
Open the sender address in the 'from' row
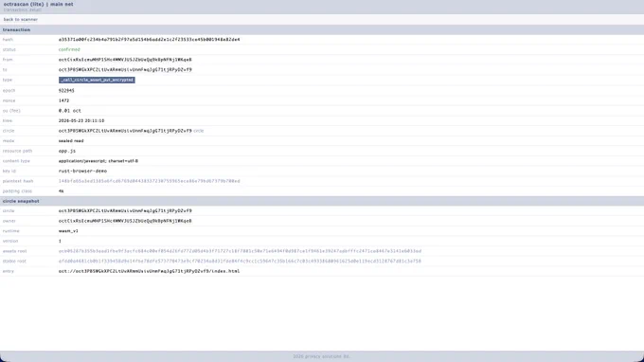pyautogui.click(x=125, y=60)
